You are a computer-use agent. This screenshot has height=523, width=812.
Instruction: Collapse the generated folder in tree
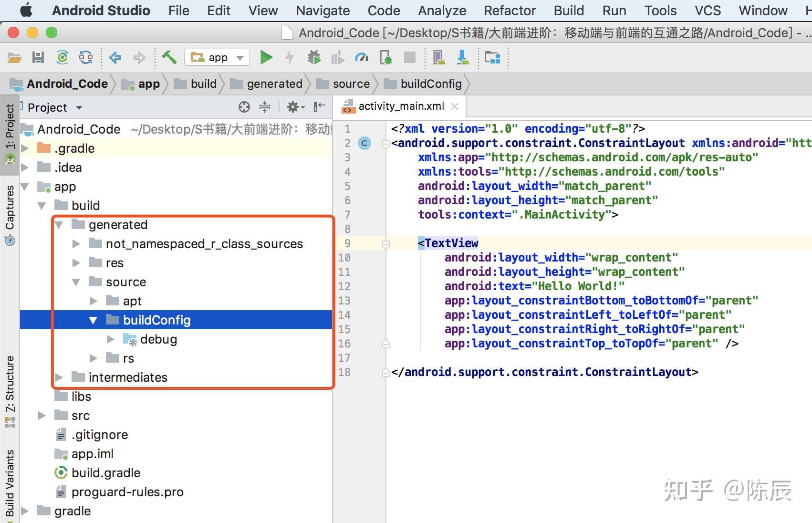(x=59, y=225)
